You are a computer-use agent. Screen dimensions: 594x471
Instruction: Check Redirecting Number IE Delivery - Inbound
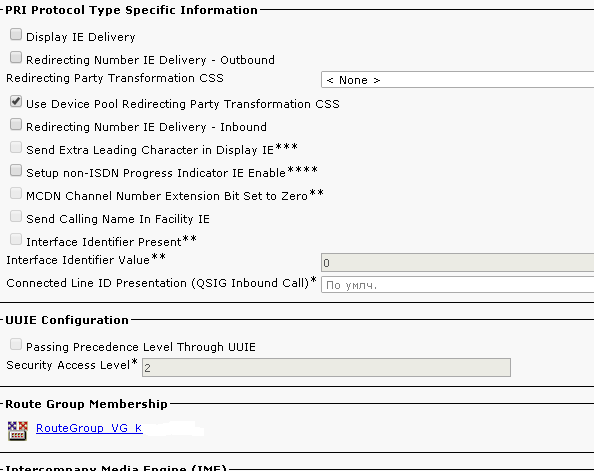point(16,124)
